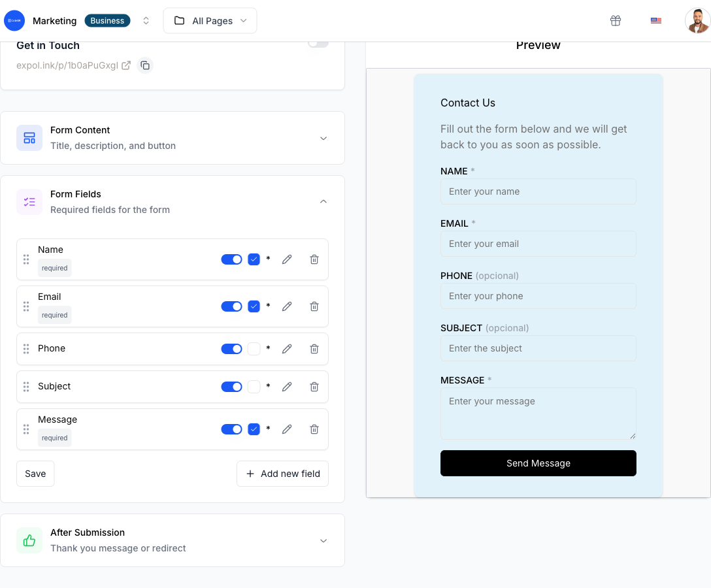Expand the Form Content section
Screen dimensions: 711x588
pos(323,139)
